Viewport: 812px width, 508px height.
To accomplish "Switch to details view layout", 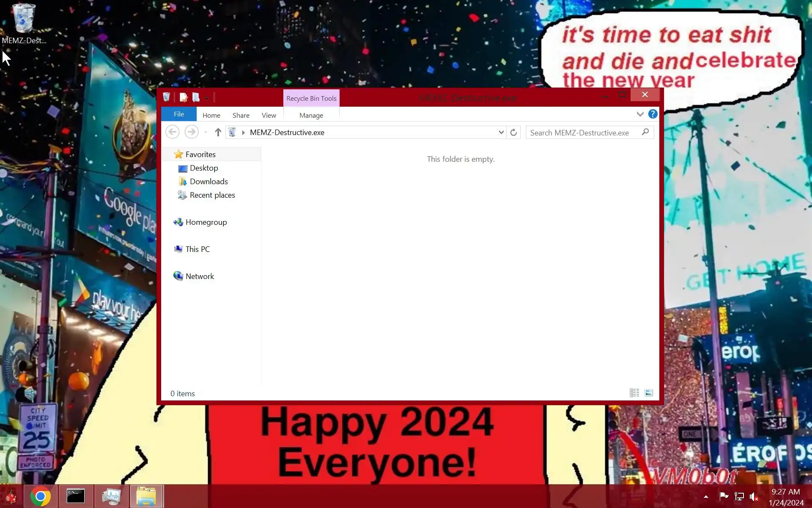I will 634,393.
